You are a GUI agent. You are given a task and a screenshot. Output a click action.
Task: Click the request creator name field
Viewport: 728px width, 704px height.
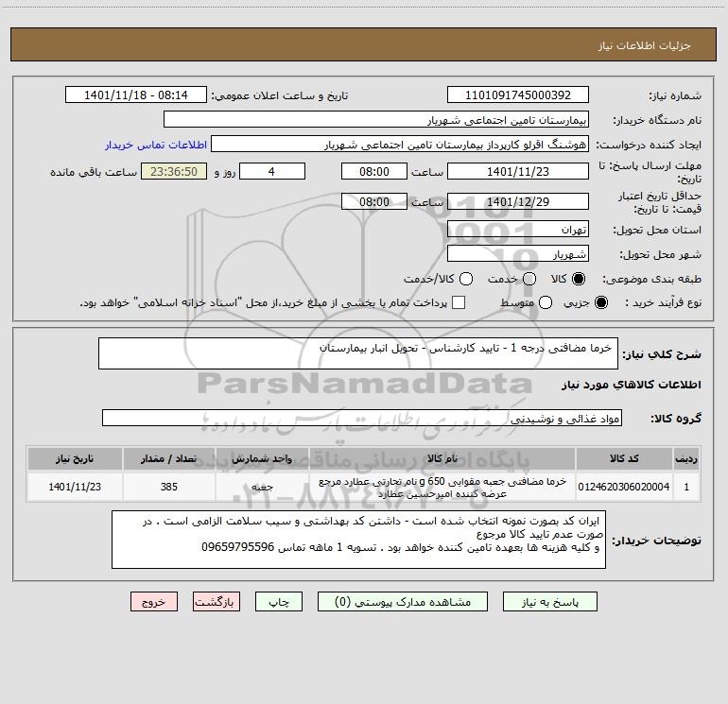(x=400, y=145)
